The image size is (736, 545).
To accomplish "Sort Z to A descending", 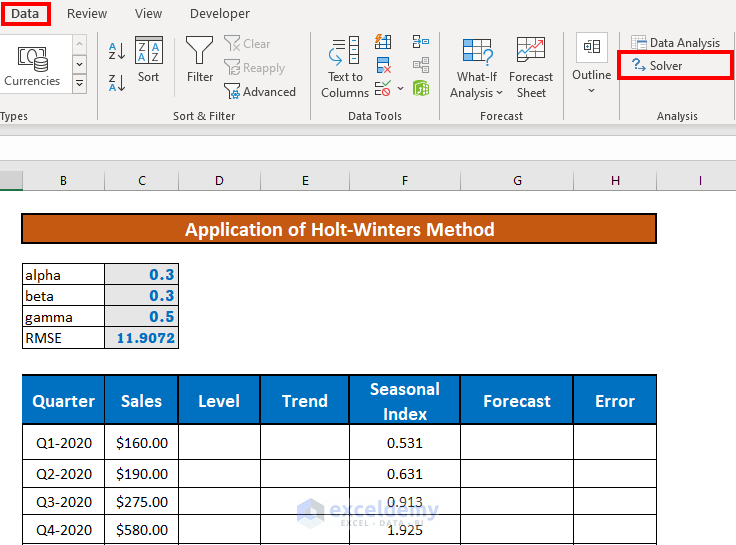I will point(117,83).
